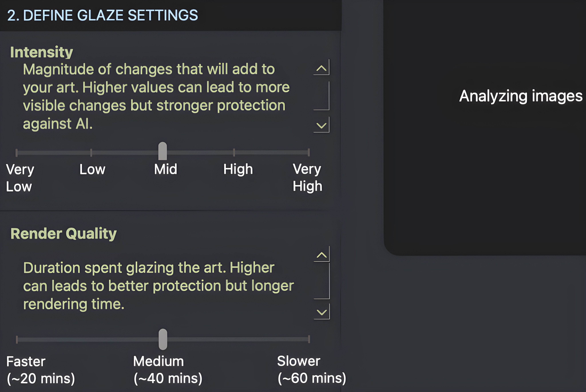Select the "Slower (~60 mins)" render option
Screen dimensions: 586x392
pyautogui.click(x=311, y=370)
